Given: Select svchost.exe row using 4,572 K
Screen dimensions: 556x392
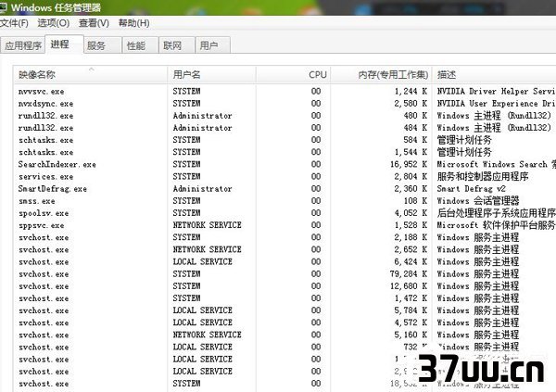Looking at the screenshot, I should 285,322.
